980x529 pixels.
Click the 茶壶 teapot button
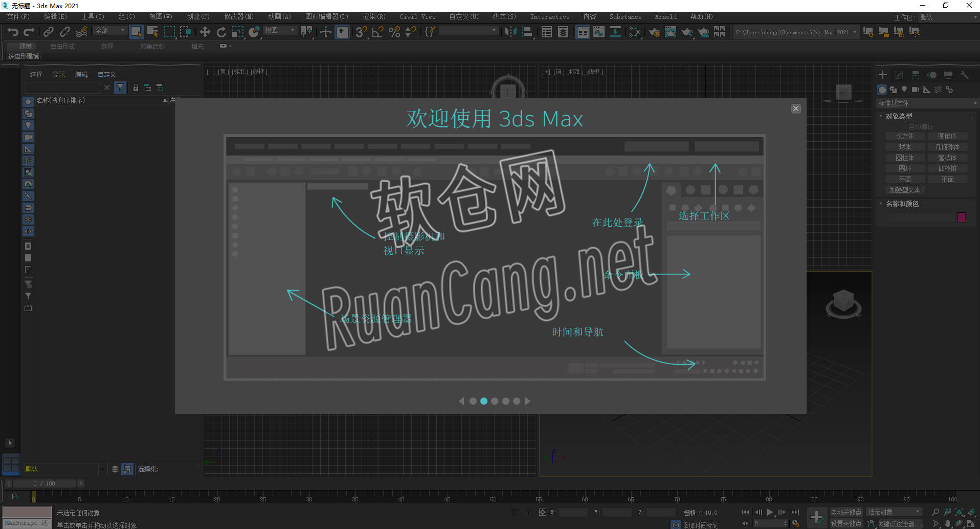905,180
